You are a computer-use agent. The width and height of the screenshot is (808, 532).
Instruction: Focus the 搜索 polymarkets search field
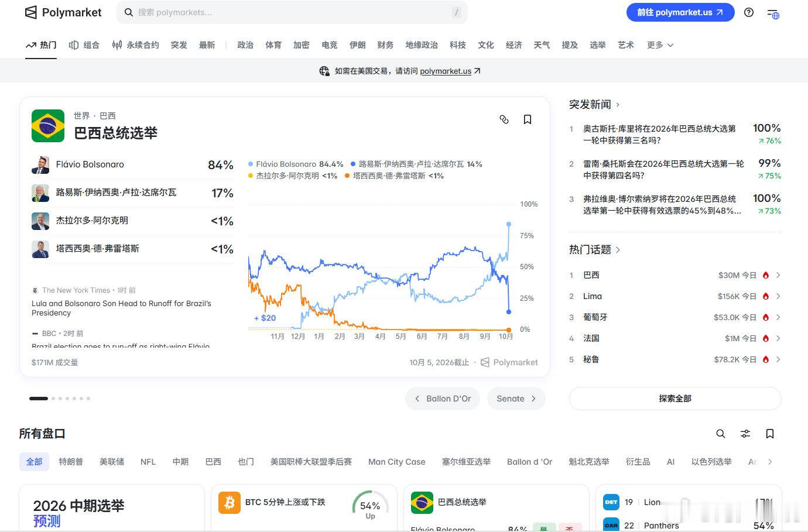coord(292,12)
